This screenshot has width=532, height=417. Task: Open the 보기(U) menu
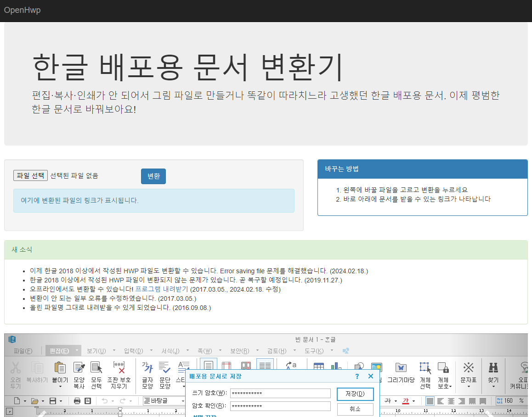click(96, 351)
